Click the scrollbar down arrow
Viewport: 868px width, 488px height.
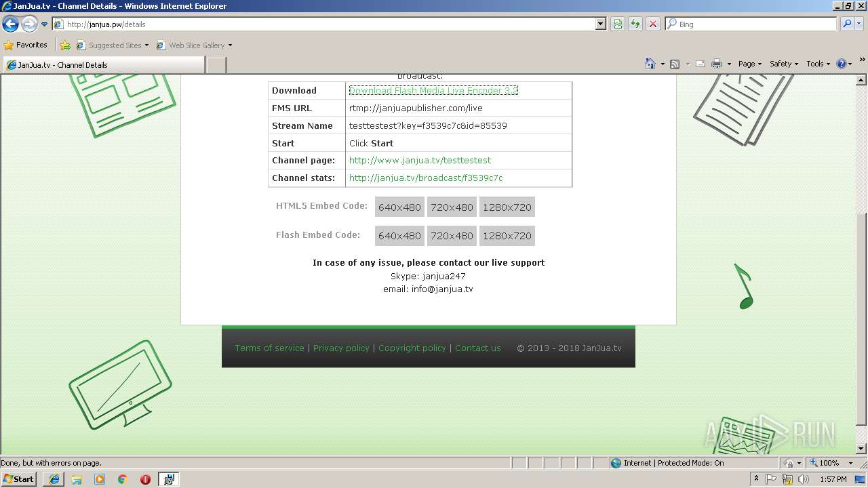point(861,448)
